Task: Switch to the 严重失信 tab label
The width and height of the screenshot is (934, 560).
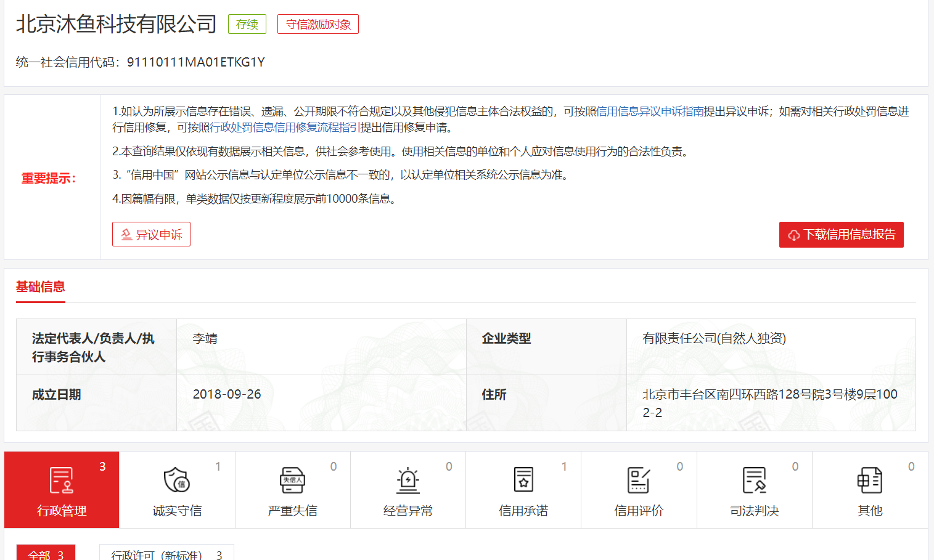Action: [292, 511]
